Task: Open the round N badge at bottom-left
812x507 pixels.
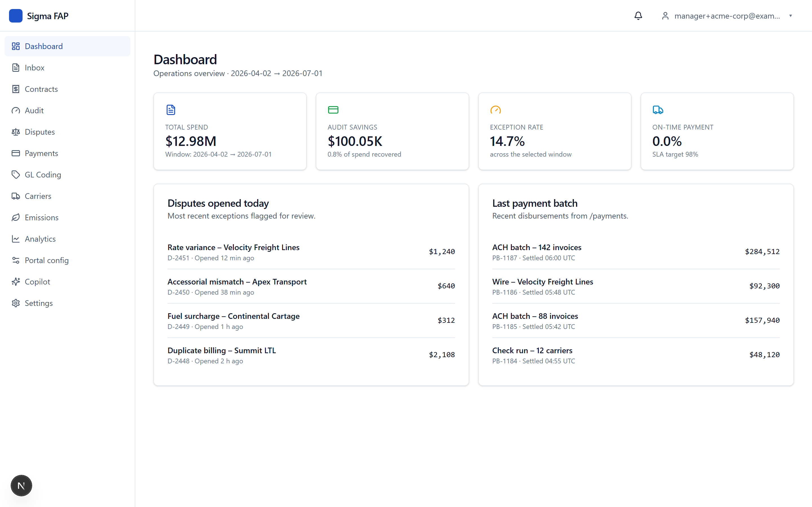Action: [x=21, y=486]
